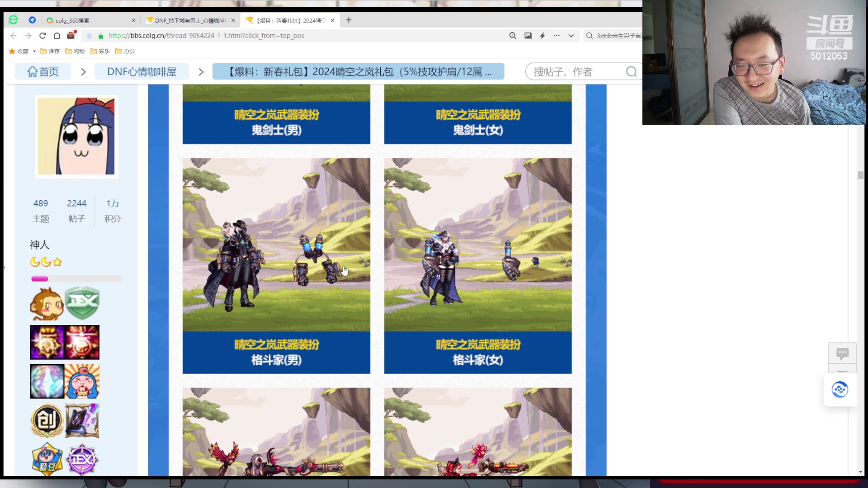This screenshot has height=488, width=868.
Task: Open DNF心情咖啡屋 board link
Action: 142,72
